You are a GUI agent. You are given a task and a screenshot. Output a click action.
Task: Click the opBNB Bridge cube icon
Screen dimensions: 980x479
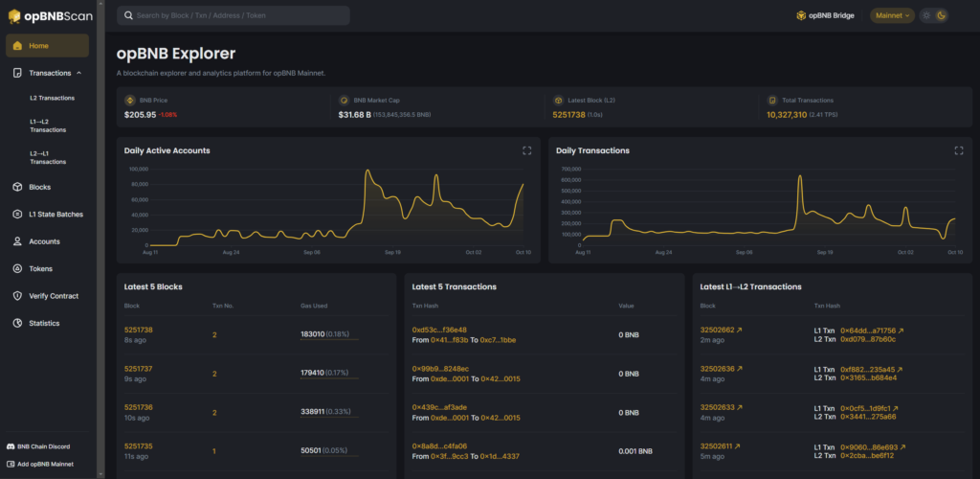click(801, 15)
